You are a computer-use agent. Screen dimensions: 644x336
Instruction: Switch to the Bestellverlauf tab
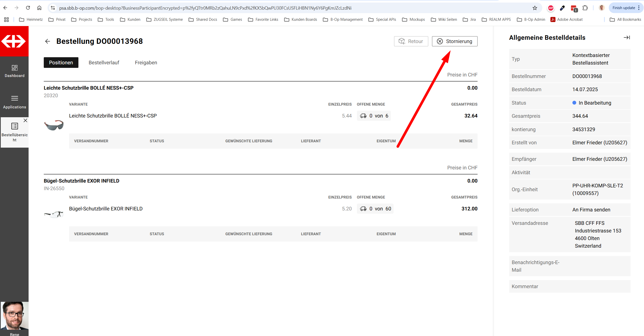104,63
